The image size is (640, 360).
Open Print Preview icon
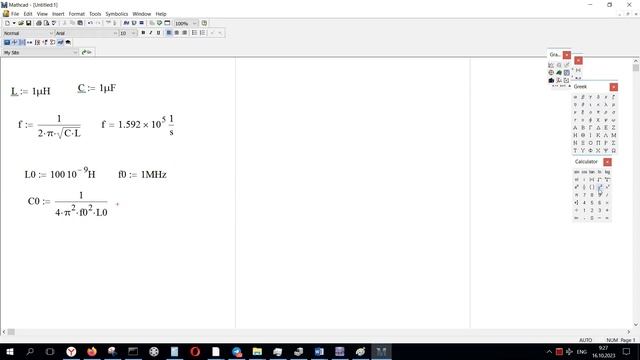[46, 23]
